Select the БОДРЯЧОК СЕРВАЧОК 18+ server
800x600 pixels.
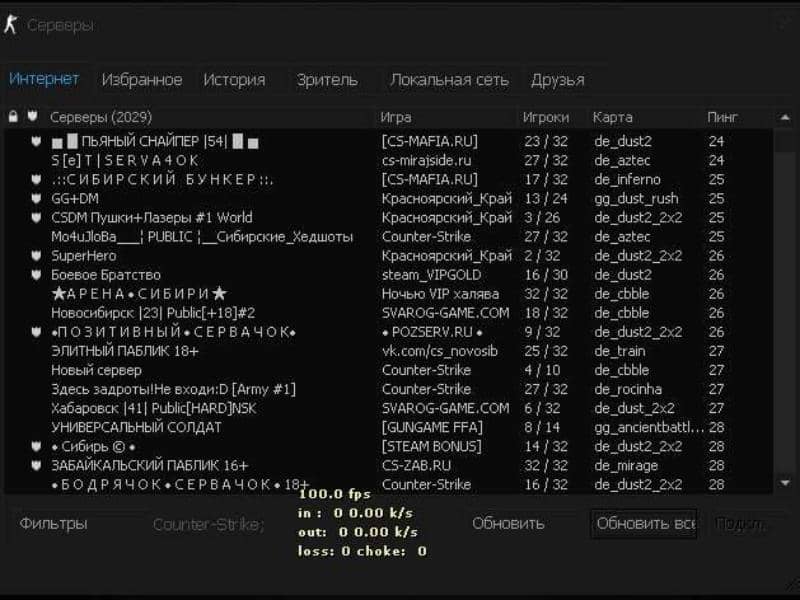(180, 484)
